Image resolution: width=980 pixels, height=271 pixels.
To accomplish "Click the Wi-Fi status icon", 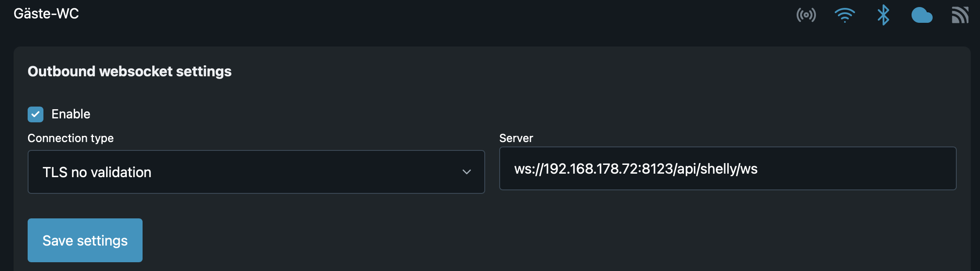I will 844,15.
